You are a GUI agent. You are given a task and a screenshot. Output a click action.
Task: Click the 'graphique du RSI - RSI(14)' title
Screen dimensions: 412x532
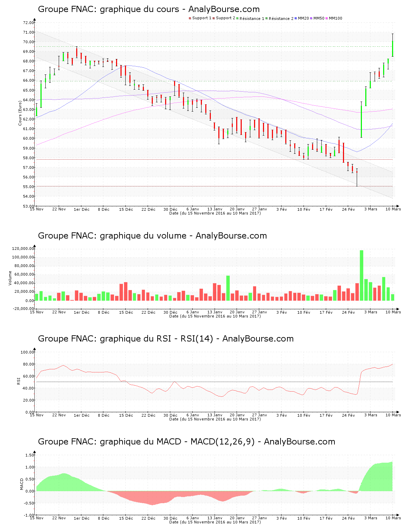point(166,339)
